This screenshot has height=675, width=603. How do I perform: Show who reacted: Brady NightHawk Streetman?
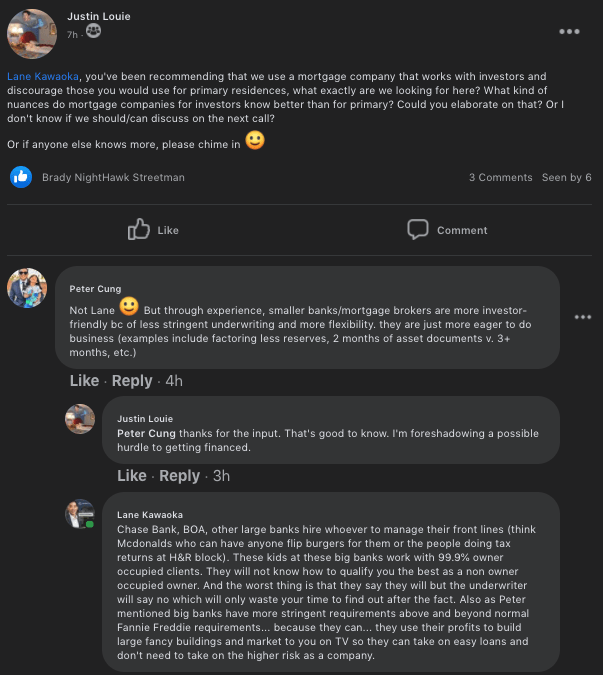(113, 177)
